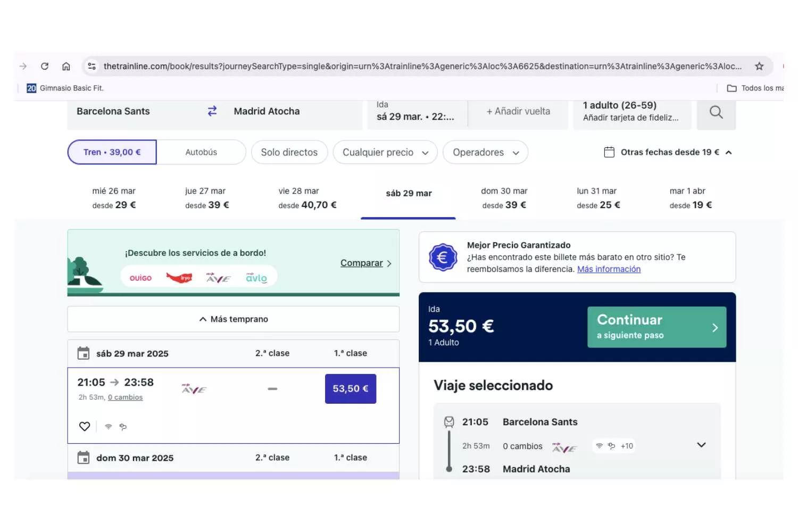798x532 pixels.
Task: Select the mar 1 abr date tab
Action: click(x=690, y=198)
